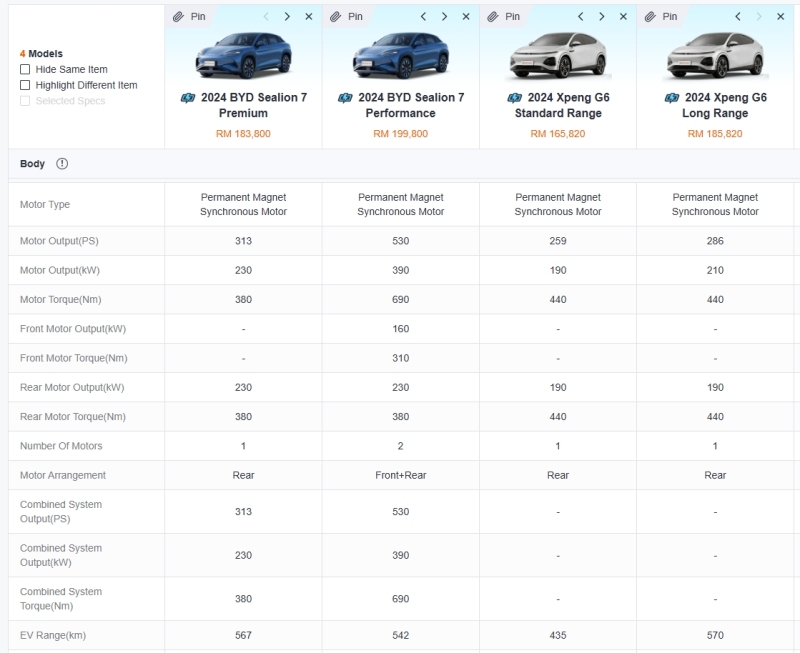
Task: Move Sealion 7 Premium column left
Action: [x=266, y=17]
